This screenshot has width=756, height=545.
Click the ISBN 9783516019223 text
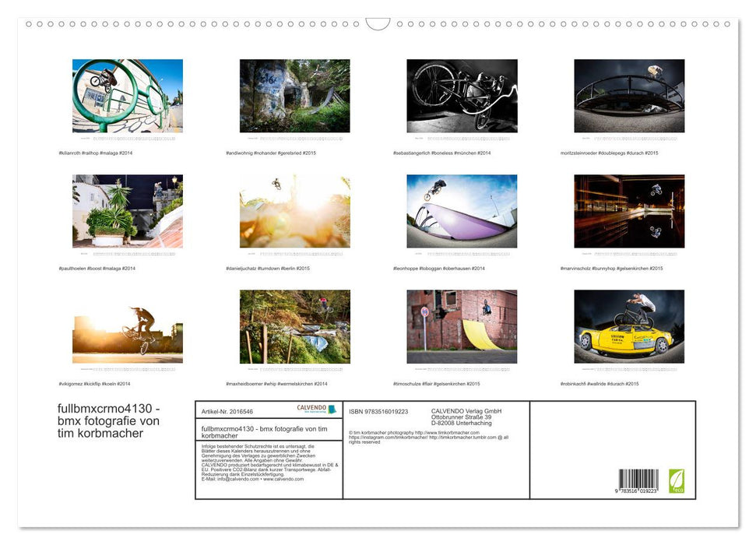(x=379, y=413)
